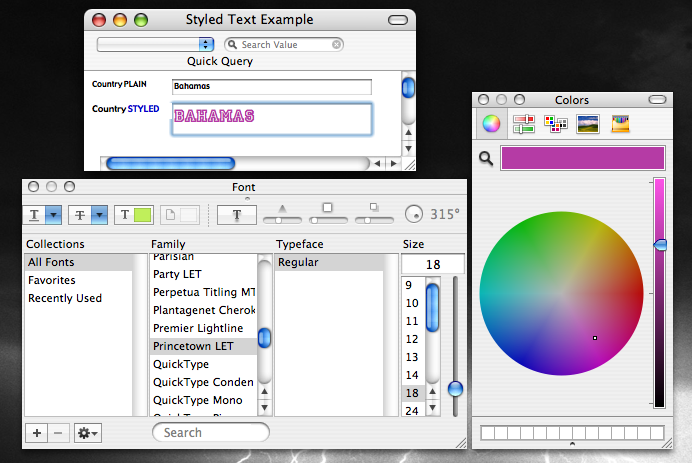Switch to the crayons color picker
Viewport: 692px width, 463px height.
[x=620, y=124]
